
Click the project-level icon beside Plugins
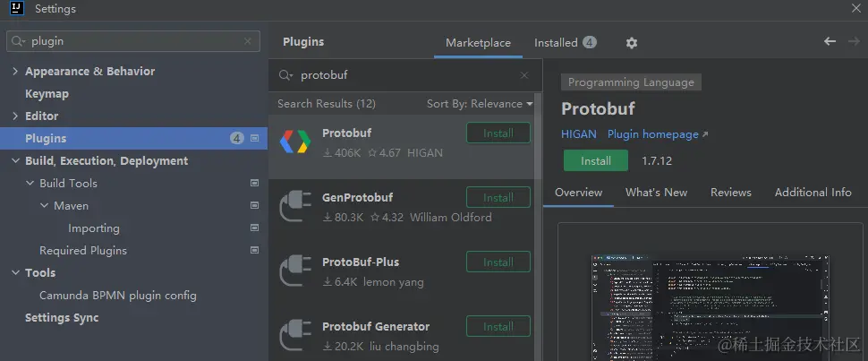255,138
